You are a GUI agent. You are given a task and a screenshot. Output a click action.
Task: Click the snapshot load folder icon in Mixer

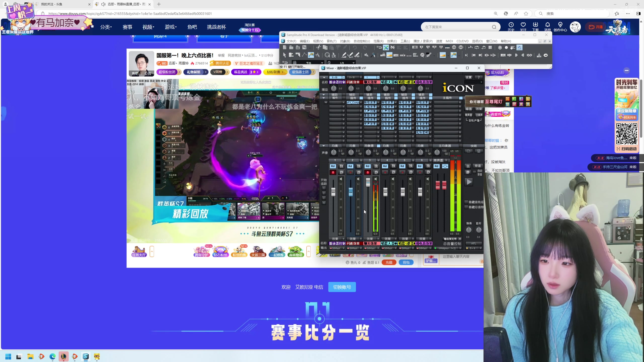pos(468,151)
